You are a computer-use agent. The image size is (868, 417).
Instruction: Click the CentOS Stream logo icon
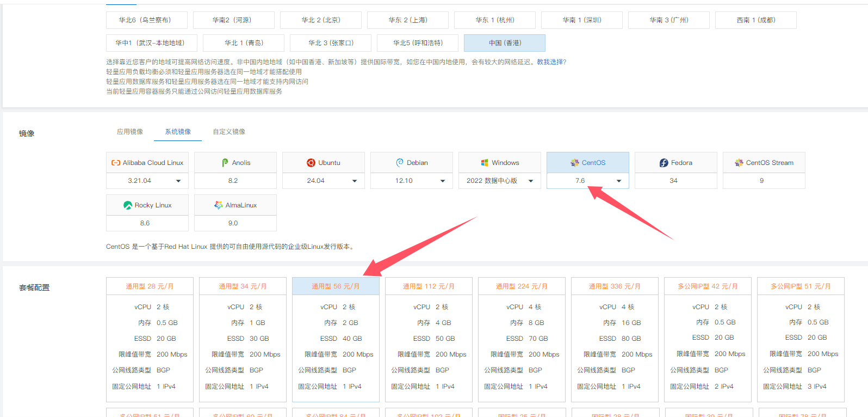[x=739, y=163]
